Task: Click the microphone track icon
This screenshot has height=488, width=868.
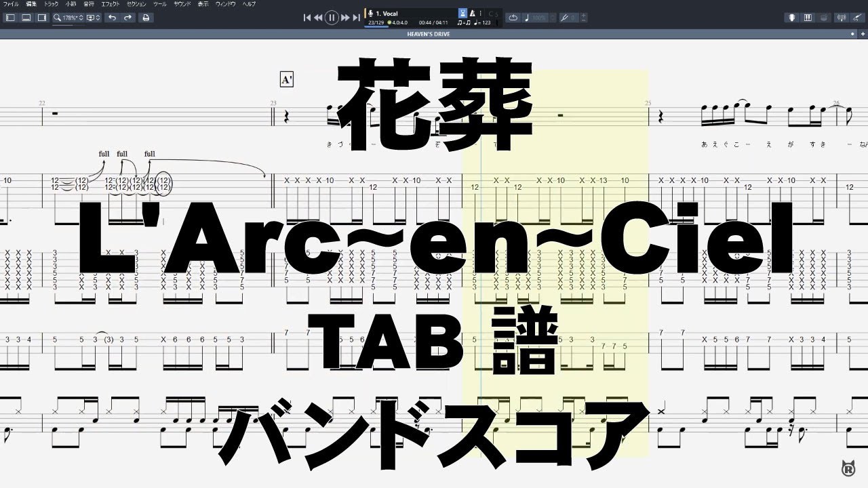Action: coord(370,14)
